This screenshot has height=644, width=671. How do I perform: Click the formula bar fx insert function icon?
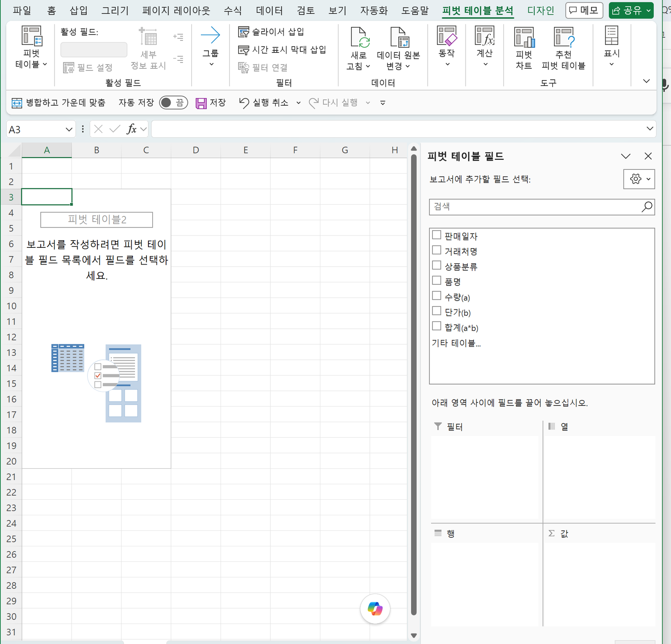point(131,129)
